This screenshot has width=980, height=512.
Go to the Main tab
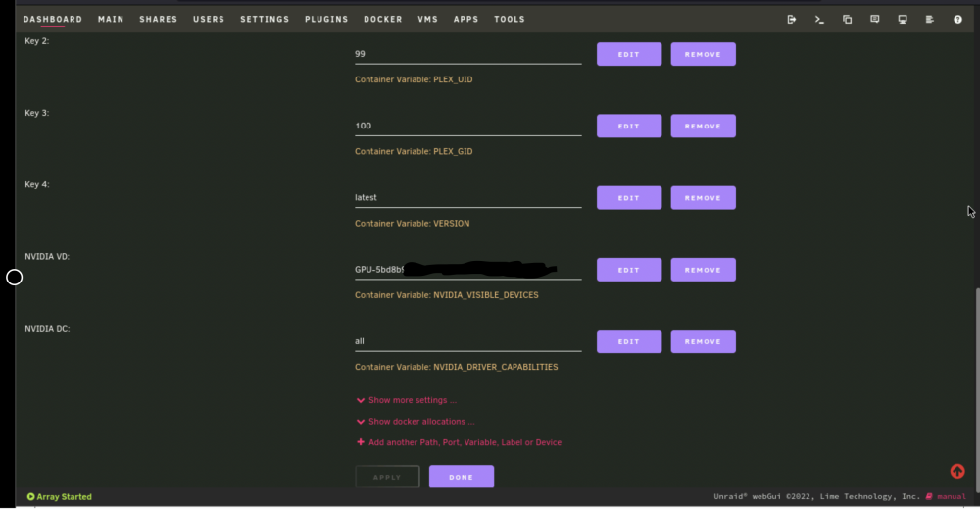pyautogui.click(x=111, y=20)
